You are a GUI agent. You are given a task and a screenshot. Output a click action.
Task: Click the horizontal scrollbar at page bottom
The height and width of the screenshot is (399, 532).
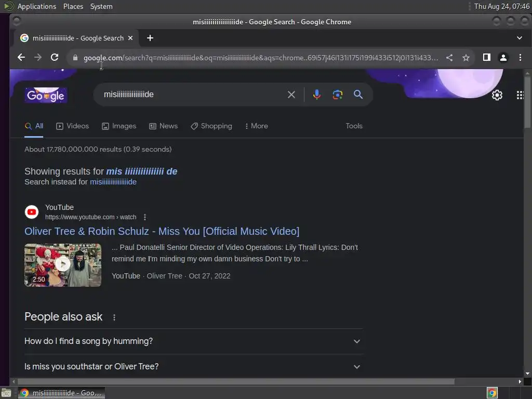(236, 382)
